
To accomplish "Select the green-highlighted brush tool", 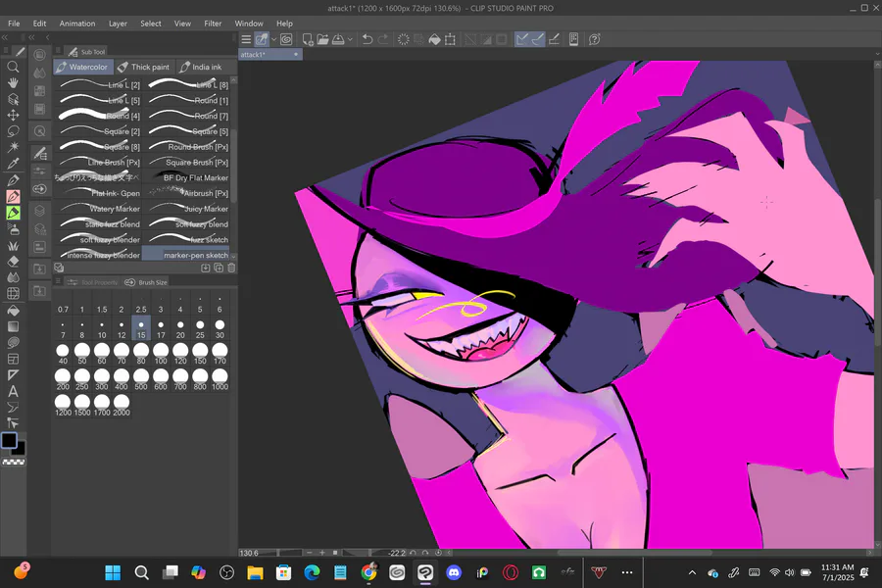I will pos(13,213).
